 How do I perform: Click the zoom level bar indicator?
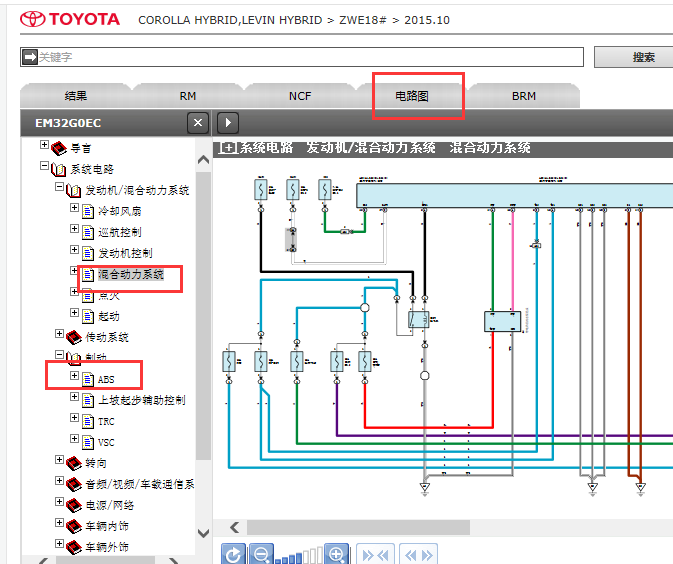point(299,556)
